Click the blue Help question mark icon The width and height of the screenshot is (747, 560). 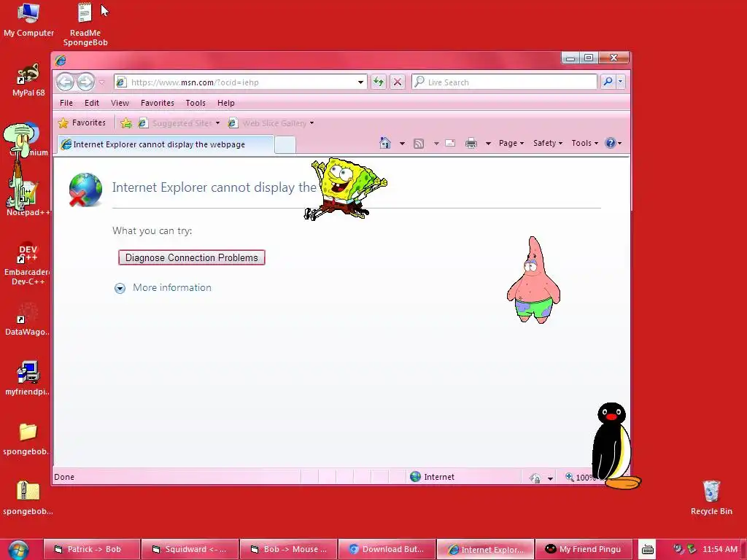pyautogui.click(x=611, y=143)
